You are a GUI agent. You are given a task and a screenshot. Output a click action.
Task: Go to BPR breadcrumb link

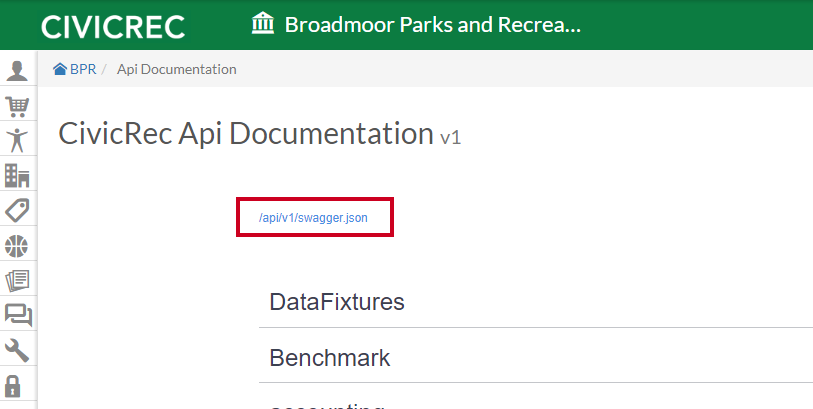[83, 69]
